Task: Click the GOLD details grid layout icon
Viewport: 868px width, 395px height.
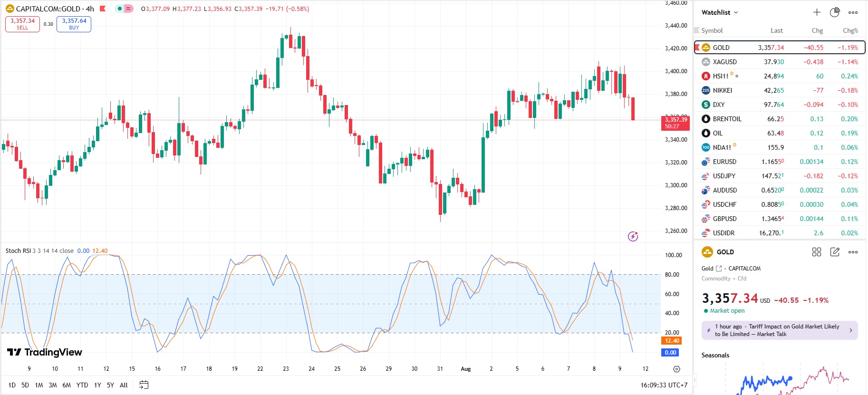Action: 817,252
